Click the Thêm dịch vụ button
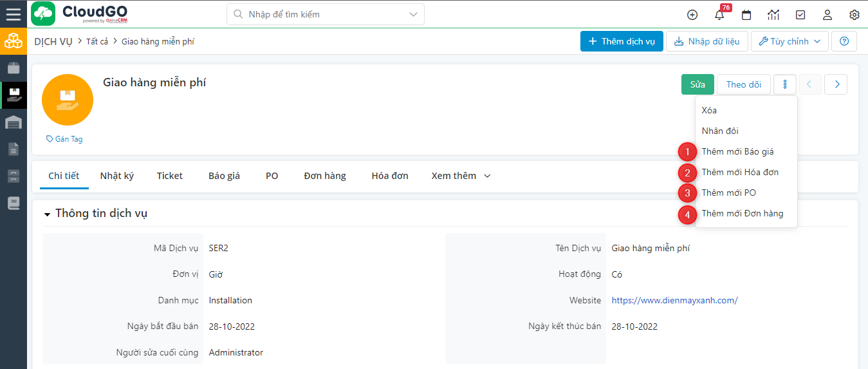The height and width of the screenshot is (369, 868). tap(622, 41)
